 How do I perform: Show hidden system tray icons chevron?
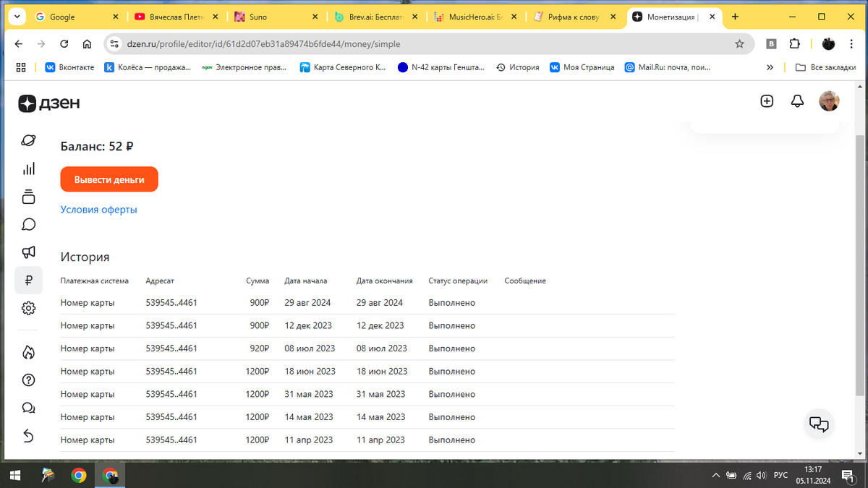[x=716, y=475]
